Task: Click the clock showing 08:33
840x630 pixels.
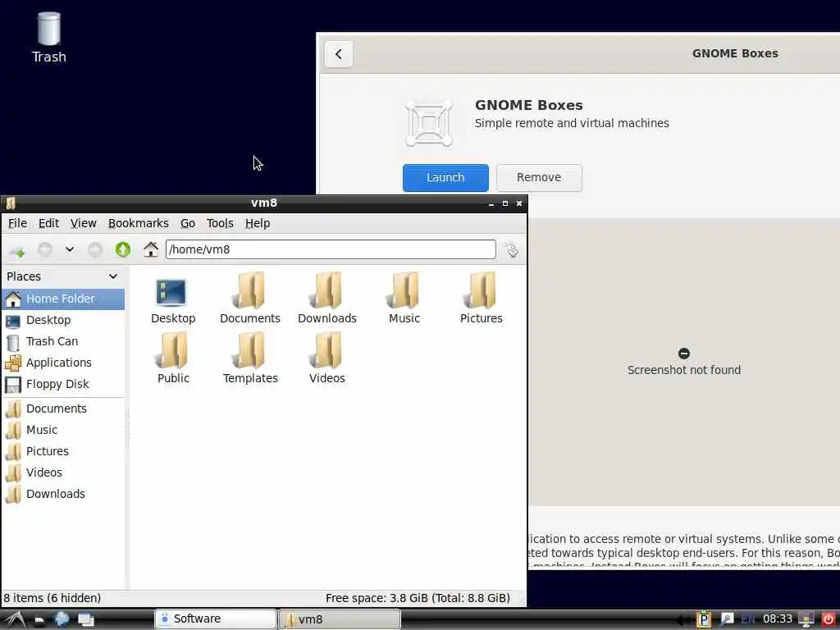Action: (x=778, y=619)
